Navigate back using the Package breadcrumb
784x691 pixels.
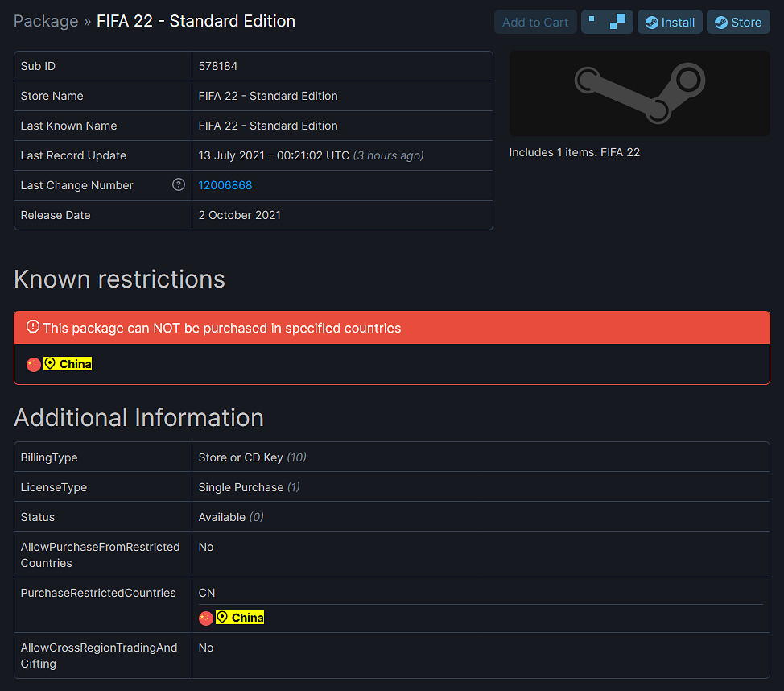(x=45, y=21)
